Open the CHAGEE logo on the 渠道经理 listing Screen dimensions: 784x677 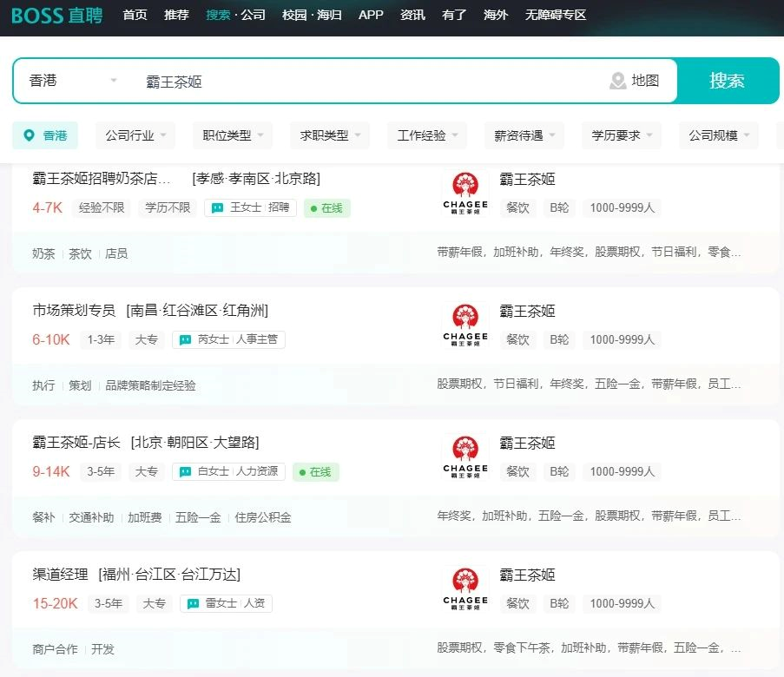click(465, 589)
